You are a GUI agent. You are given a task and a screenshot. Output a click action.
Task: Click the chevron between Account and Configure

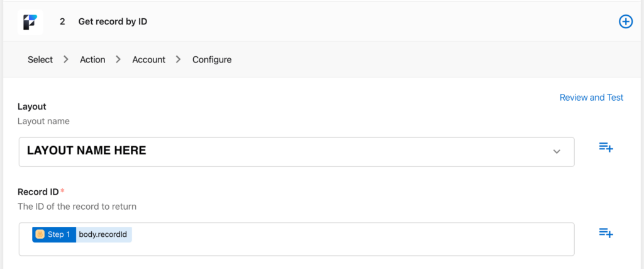click(x=179, y=60)
